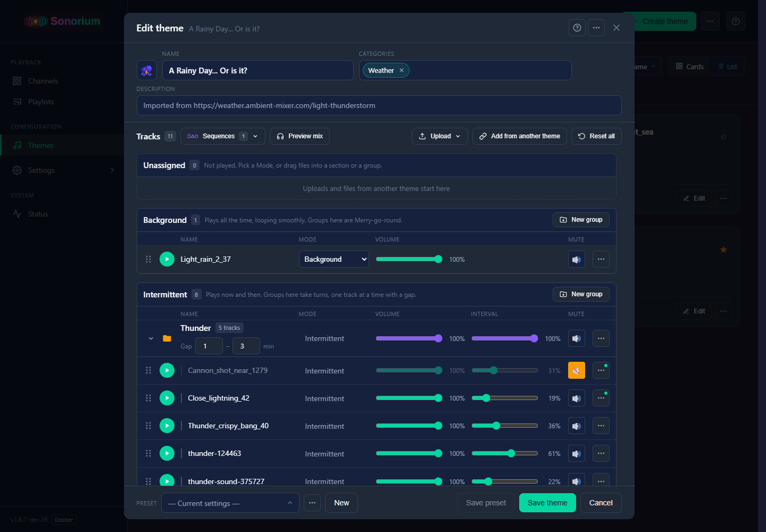
Task: Switch to List view
Action: click(x=728, y=66)
